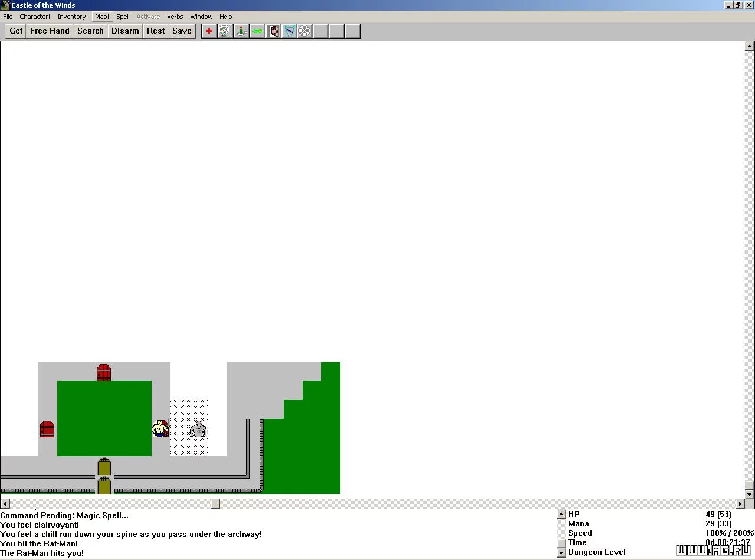The image size is (755, 560).
Task: Open the File menu
Action: 8,17
